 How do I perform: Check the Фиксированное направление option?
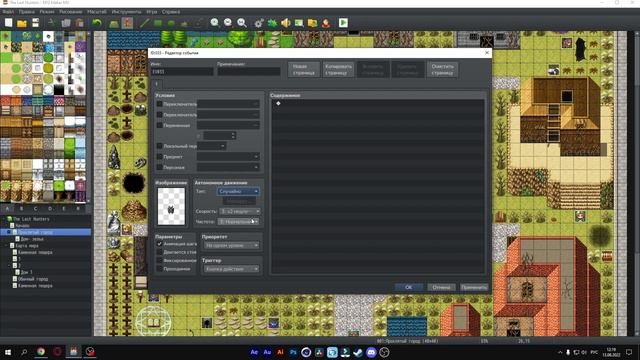(x=160, y=260)
